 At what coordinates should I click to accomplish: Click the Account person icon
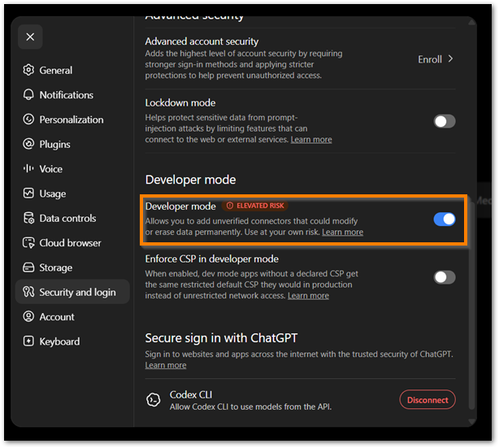point(28,316)
